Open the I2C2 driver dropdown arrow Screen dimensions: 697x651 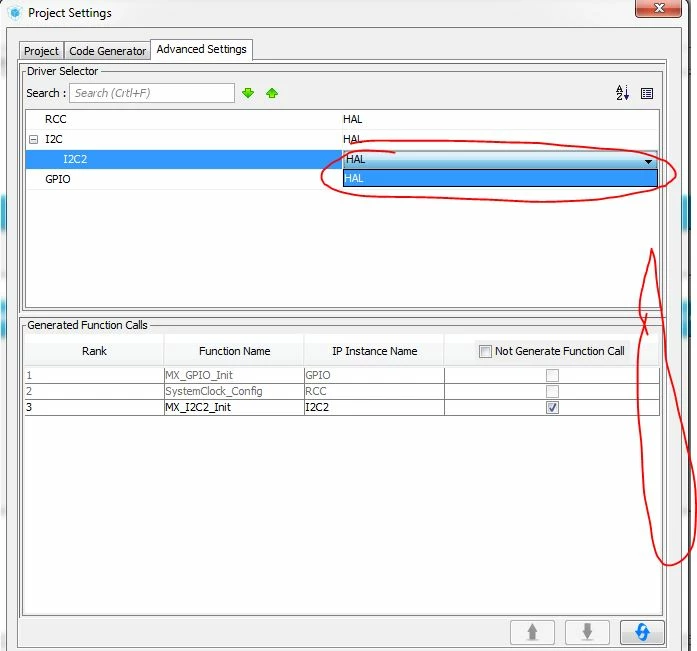(x=649, y=161)
